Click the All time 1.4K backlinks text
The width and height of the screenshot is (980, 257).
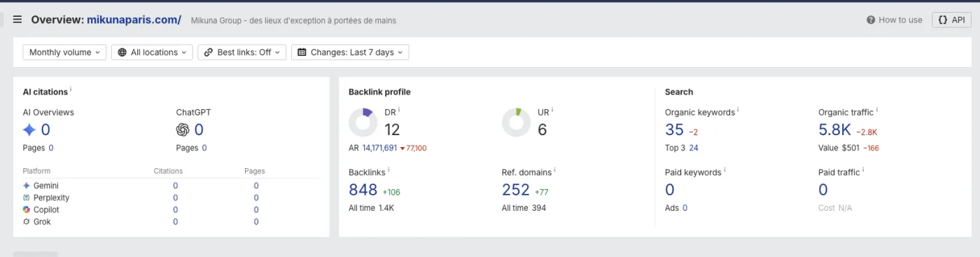point(372,208)
